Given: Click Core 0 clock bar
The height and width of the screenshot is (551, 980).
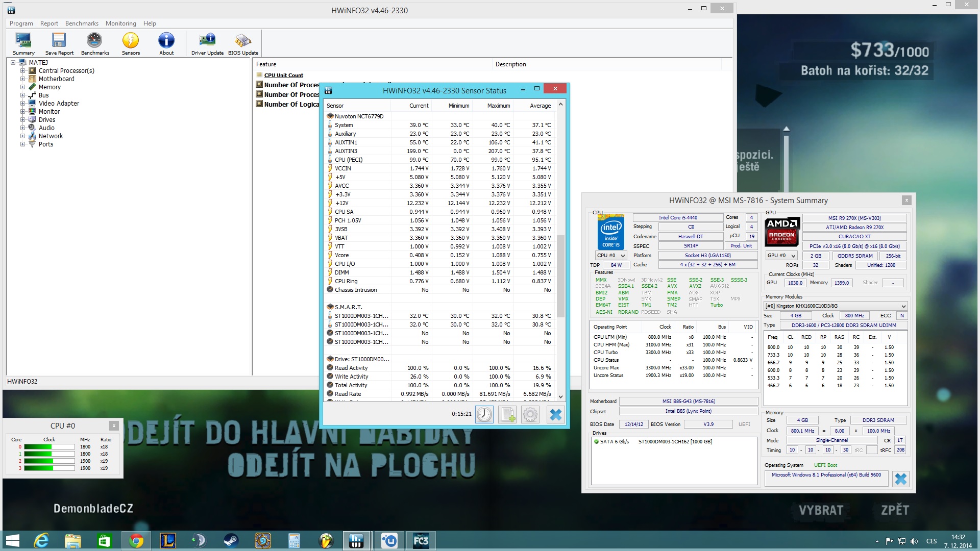Looking at the screenshot, I should (50, 447).
